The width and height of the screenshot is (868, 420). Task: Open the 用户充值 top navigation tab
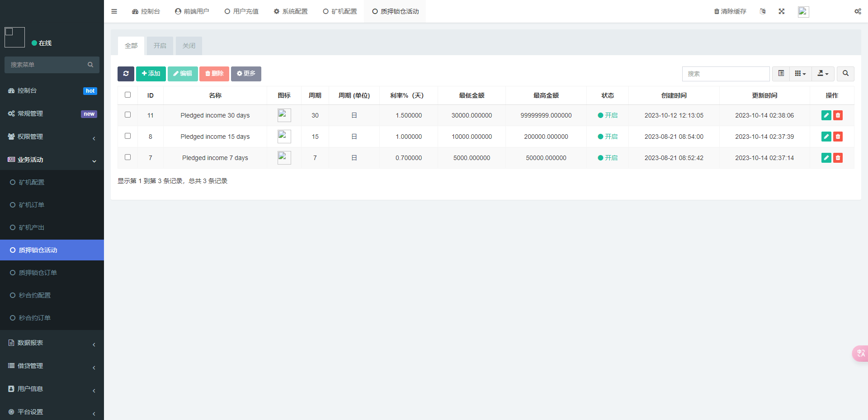[x=241, y=11]
